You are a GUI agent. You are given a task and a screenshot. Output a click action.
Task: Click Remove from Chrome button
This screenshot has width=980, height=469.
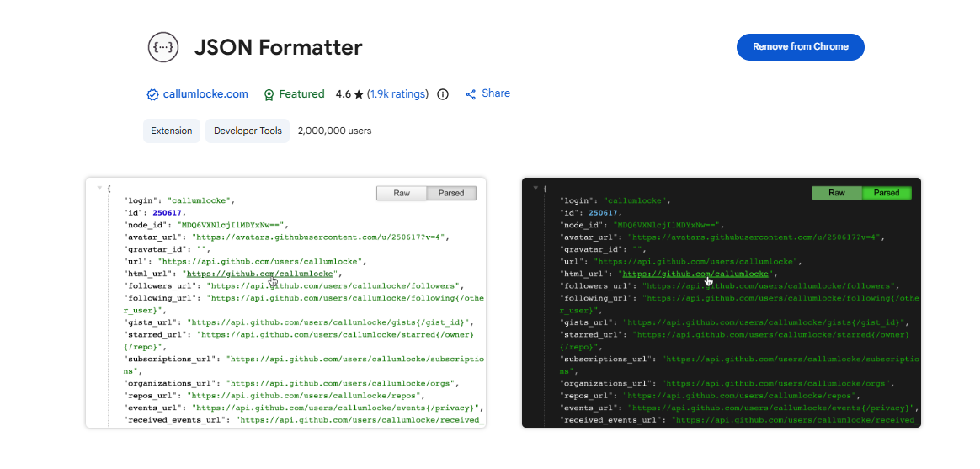800,47
